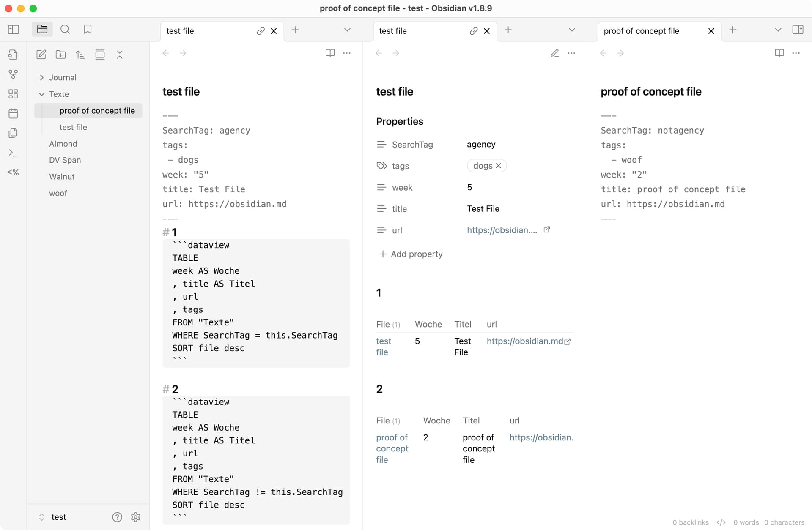Change sort order icon in explorer
This screenshot has height=530, width=812.
pyautogui.click(x=80, y=55)
